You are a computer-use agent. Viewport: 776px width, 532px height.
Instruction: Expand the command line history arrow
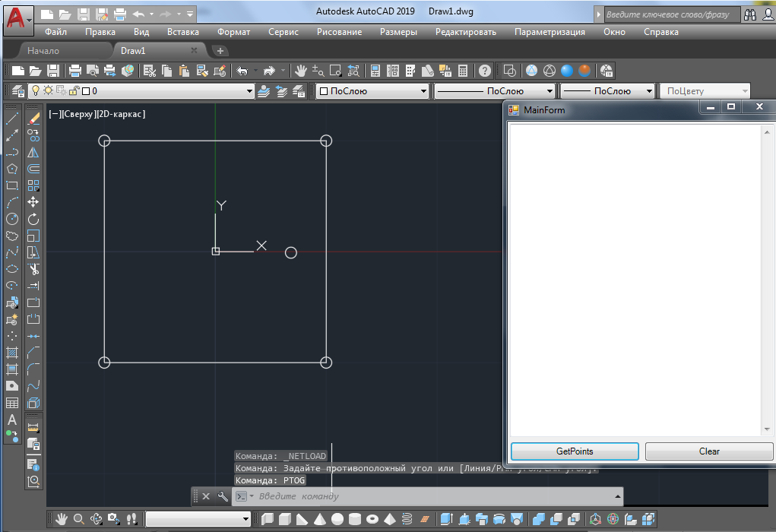click(618, 496)
